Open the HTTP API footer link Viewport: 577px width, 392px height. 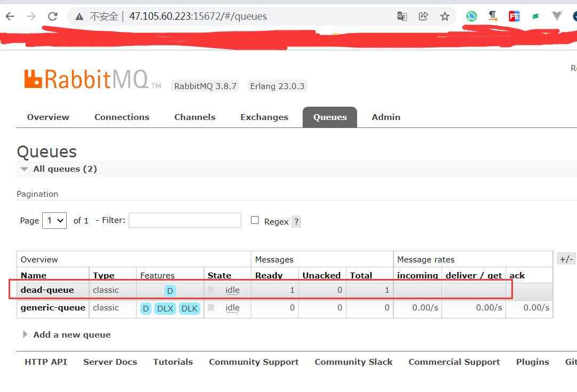point(46,362)
